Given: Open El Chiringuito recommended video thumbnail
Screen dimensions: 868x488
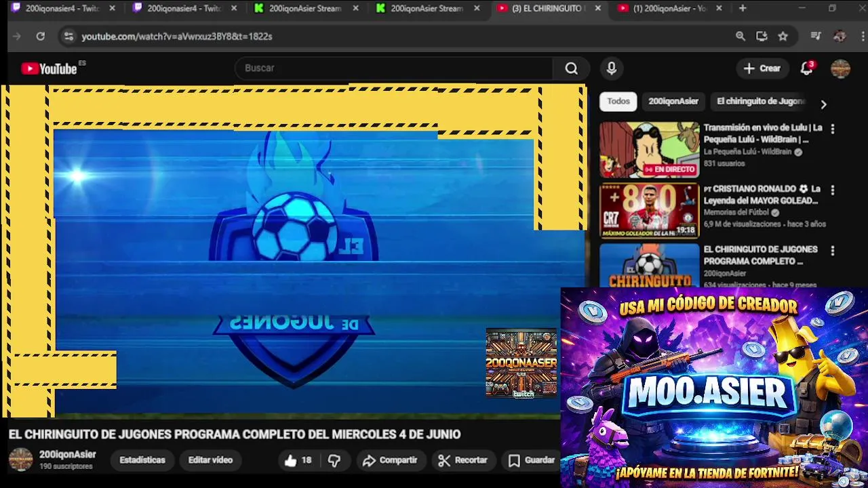Looking at the screenshot, I should point(649,266).
